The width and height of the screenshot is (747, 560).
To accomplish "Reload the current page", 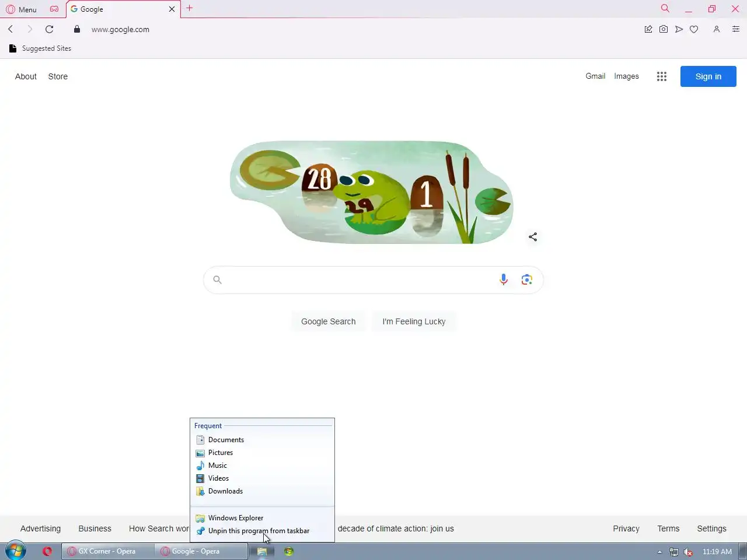I will [50, 29].
